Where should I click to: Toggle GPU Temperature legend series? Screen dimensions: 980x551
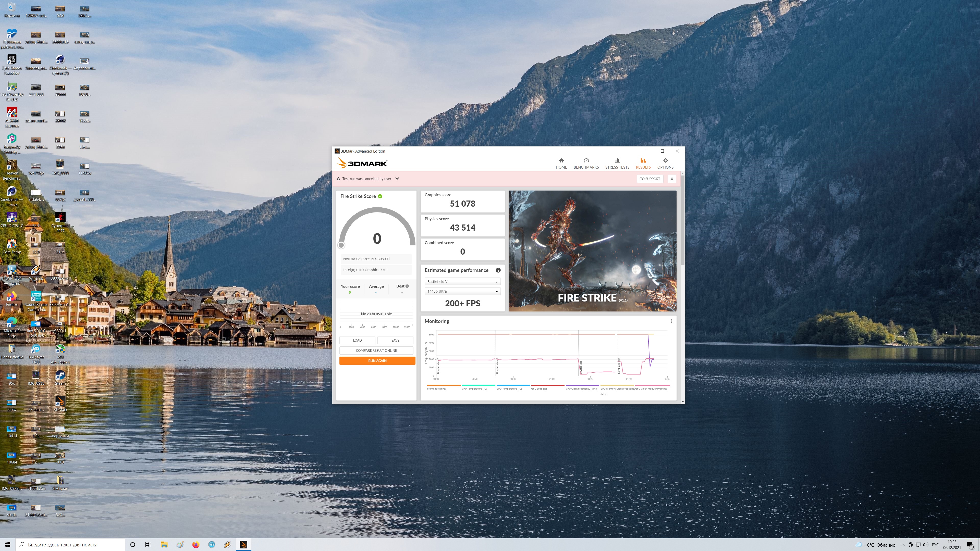click(x=509, y=389)
